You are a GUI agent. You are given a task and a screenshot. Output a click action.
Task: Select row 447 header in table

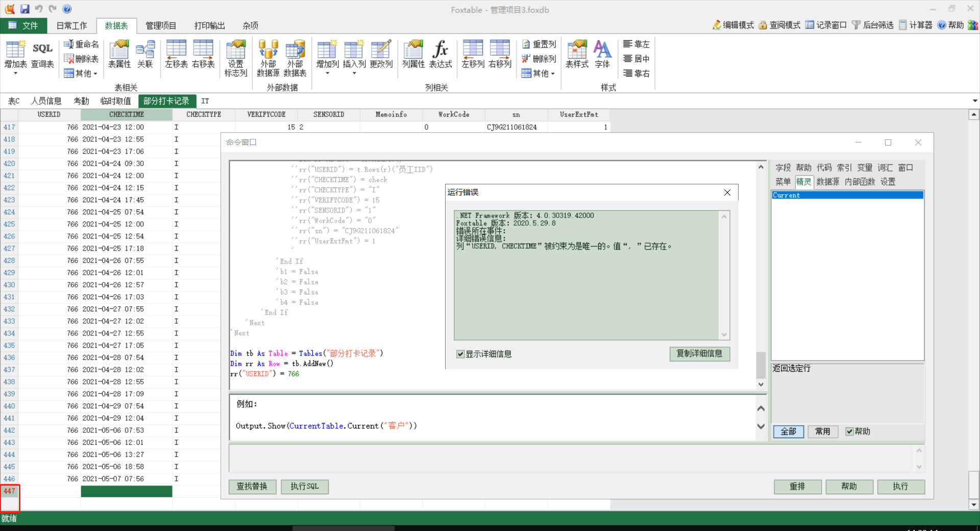tap(9, 491)
